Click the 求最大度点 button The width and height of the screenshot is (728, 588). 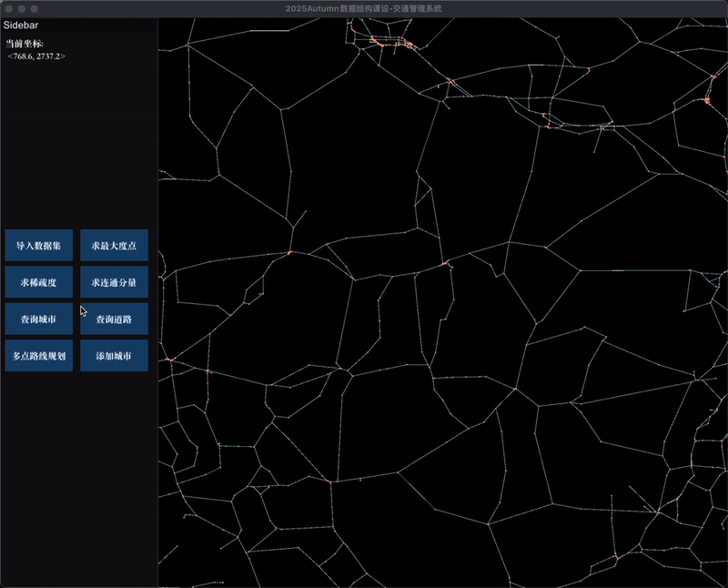coord(115,245)
